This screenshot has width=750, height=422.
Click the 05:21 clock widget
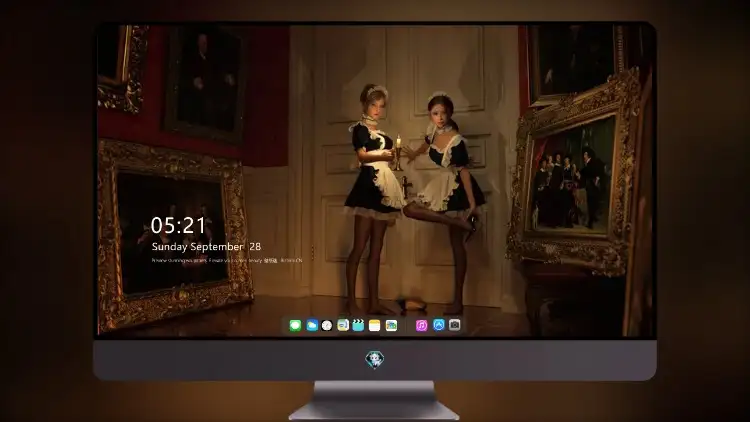pos(178,225)
